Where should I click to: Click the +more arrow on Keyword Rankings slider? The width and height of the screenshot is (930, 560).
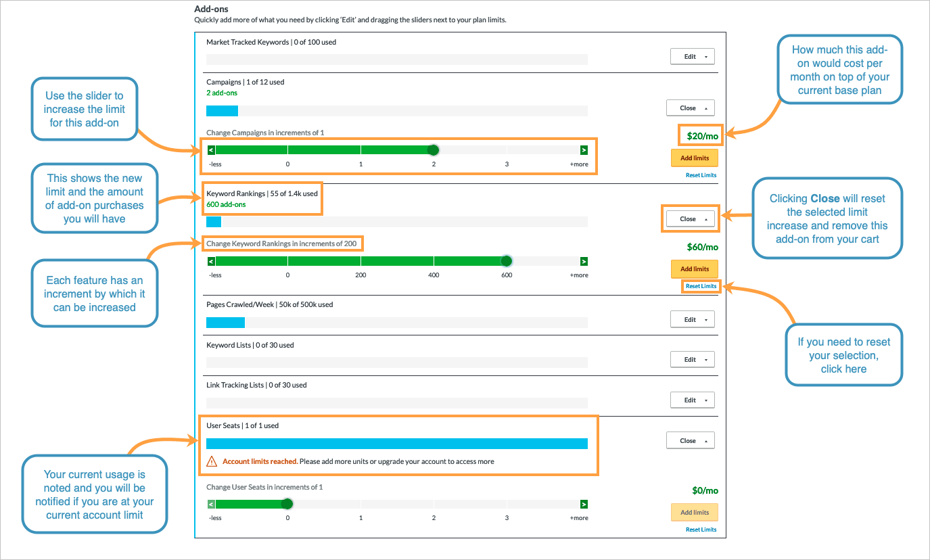pyautogui.click(x=583, y=260)
